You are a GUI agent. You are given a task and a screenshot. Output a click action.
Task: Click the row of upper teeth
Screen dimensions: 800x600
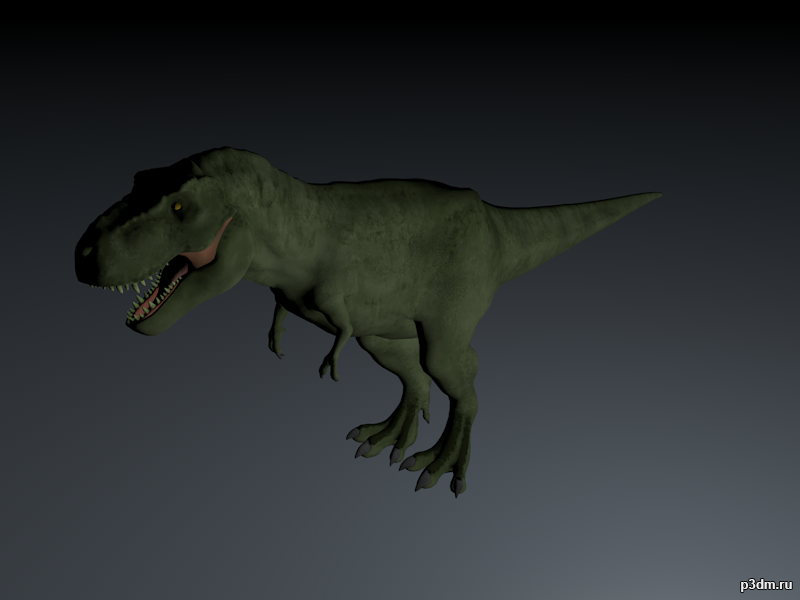pyautogui.click(x=128, y=286)
